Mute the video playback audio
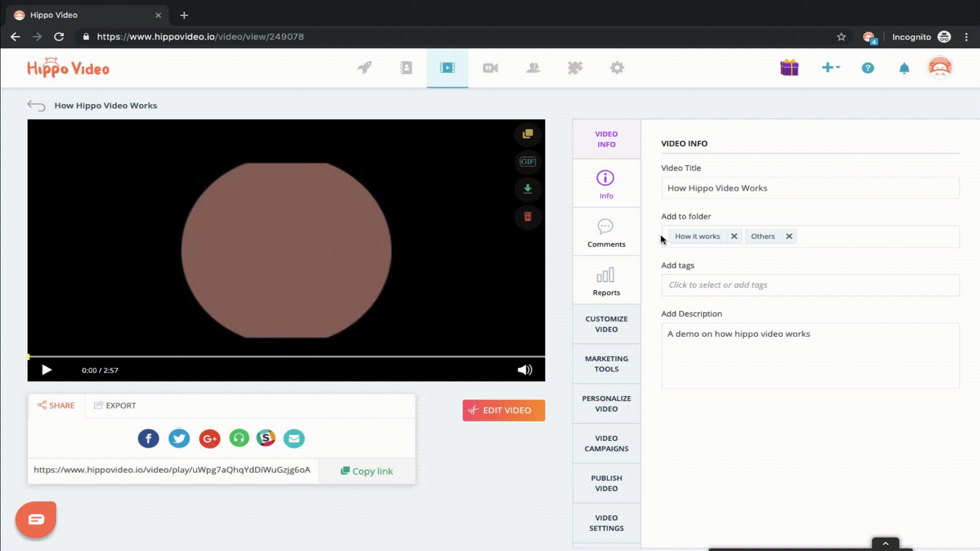This screenshot has height=551, width=980. (525, 369)
